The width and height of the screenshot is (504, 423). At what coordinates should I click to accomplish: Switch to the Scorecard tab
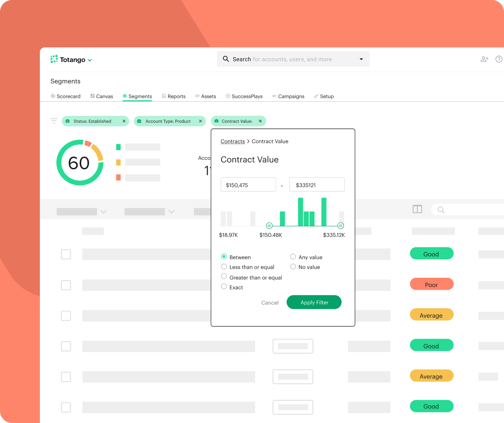click(66, 96)
